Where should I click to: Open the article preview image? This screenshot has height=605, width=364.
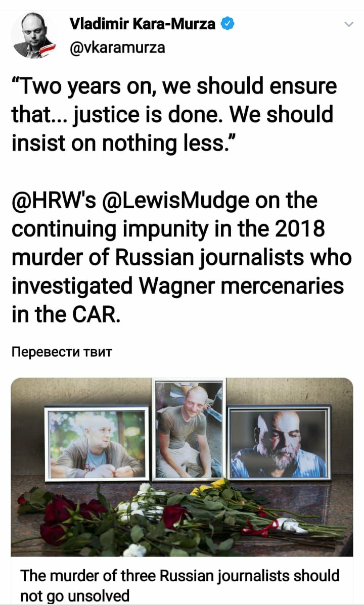coord(182,467)
